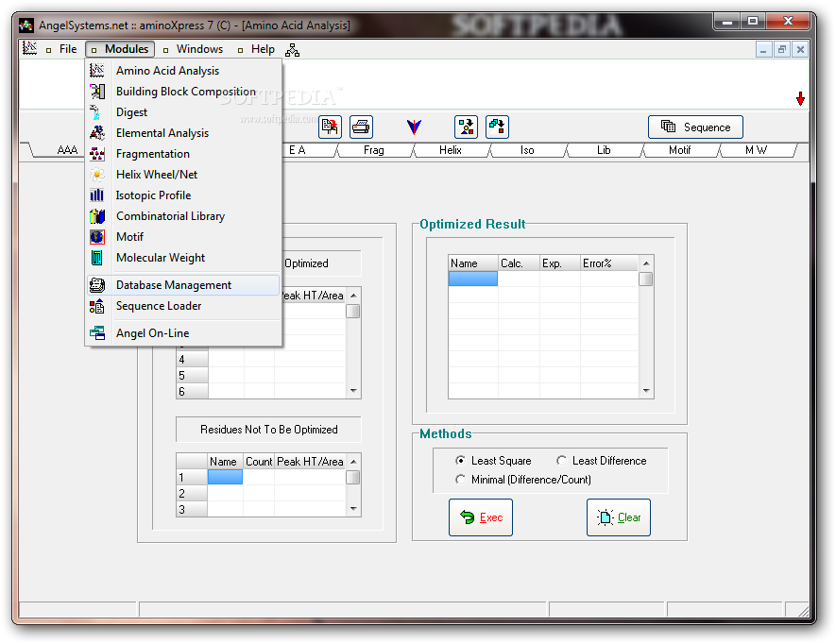Open the Help menu

tap(256, 49)
